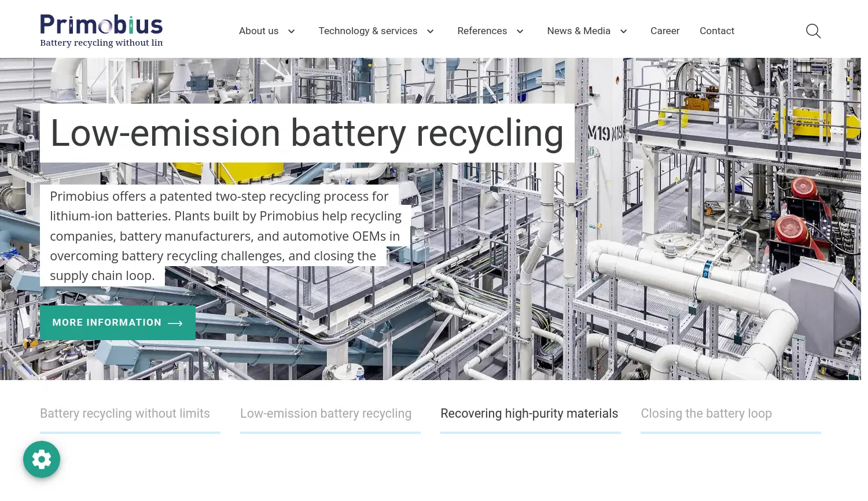This screenshot has height=501, width=868.
Task: Open cookie settings via the gear icon
Action: 41,459
